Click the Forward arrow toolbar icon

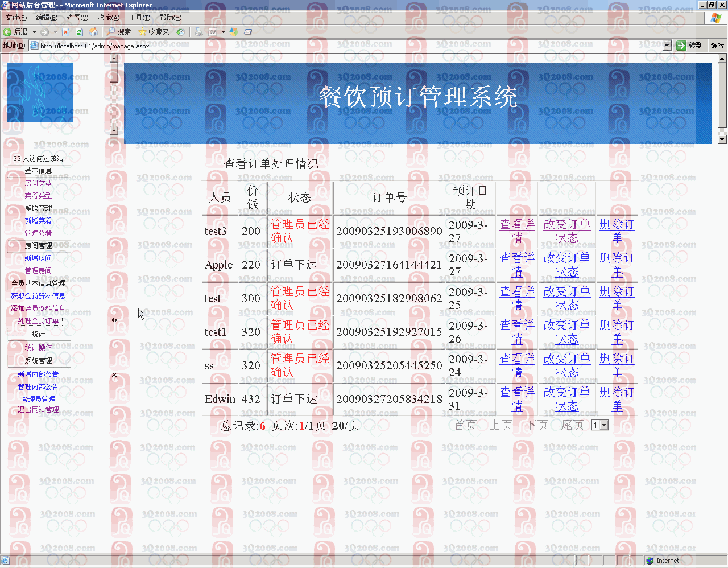point(44,32)
